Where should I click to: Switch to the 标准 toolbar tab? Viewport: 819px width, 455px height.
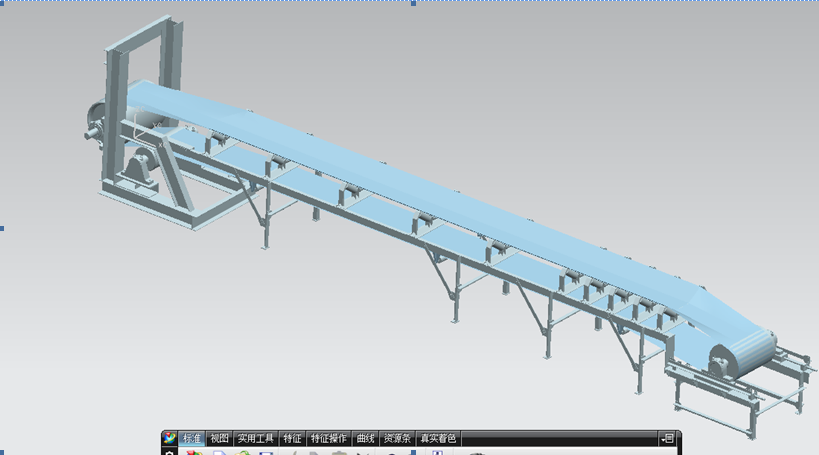tap(192, 438)
